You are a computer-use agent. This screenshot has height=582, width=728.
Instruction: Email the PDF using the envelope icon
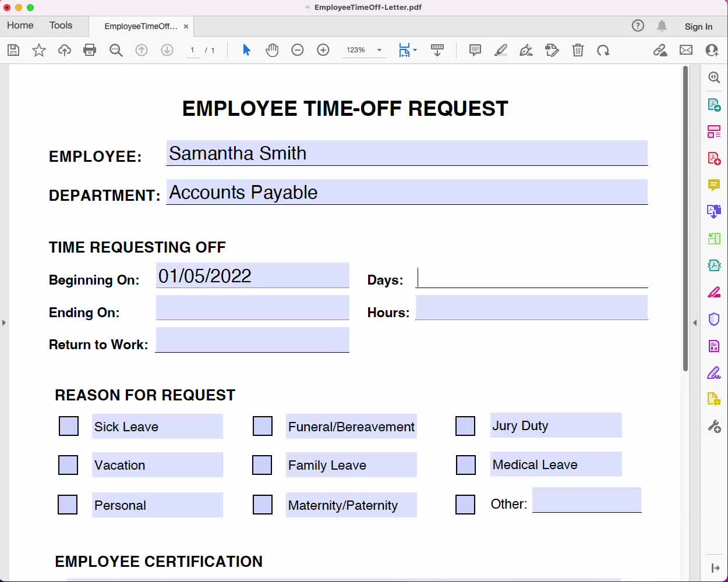click(x=685, y=50)
